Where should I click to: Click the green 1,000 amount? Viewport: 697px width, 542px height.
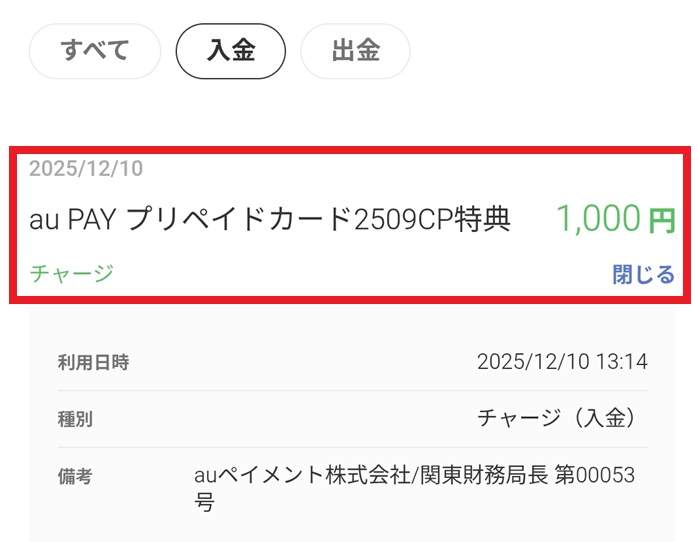coord(598,218)
